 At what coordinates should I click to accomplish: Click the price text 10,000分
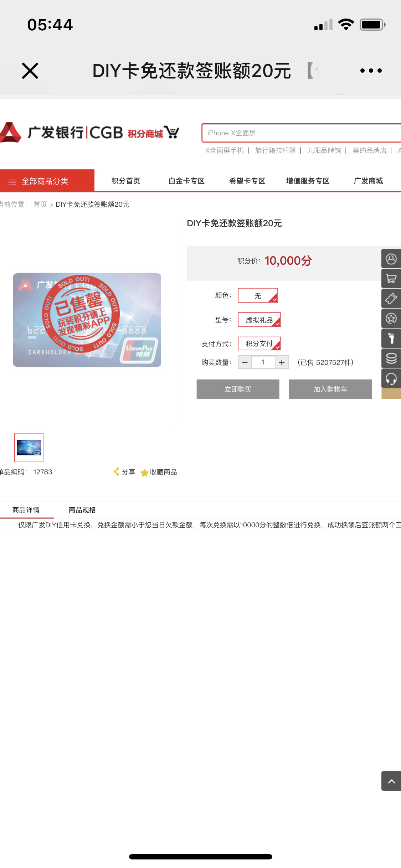pyautogui.click(x=288, y=261)
